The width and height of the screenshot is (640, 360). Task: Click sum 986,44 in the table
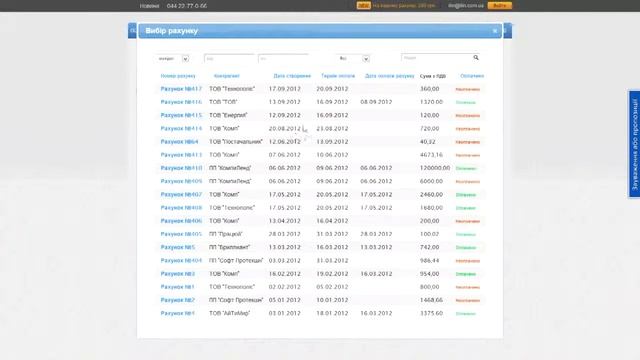(x=429, y=260)
